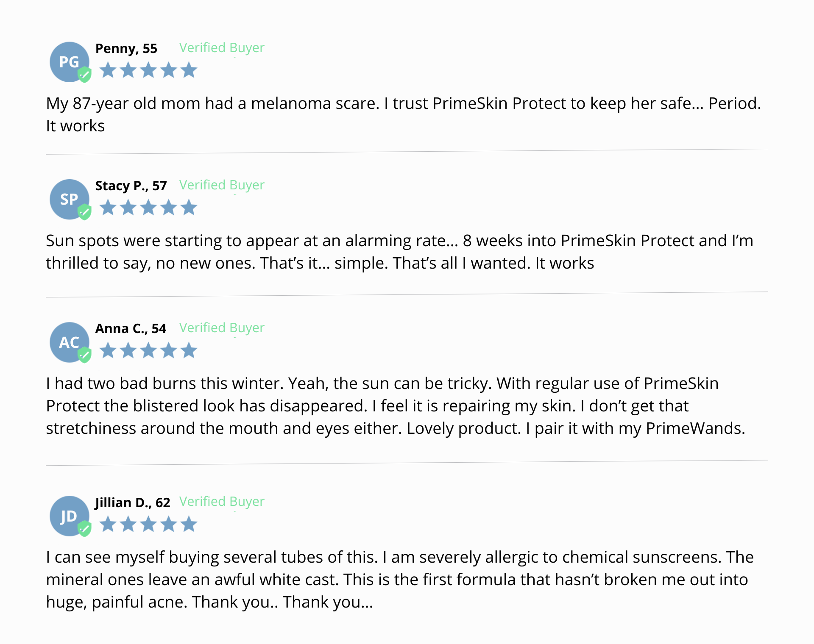814x644 pixels.
Task: Click Penny's PG avatar circle
Action: (68, 61)
